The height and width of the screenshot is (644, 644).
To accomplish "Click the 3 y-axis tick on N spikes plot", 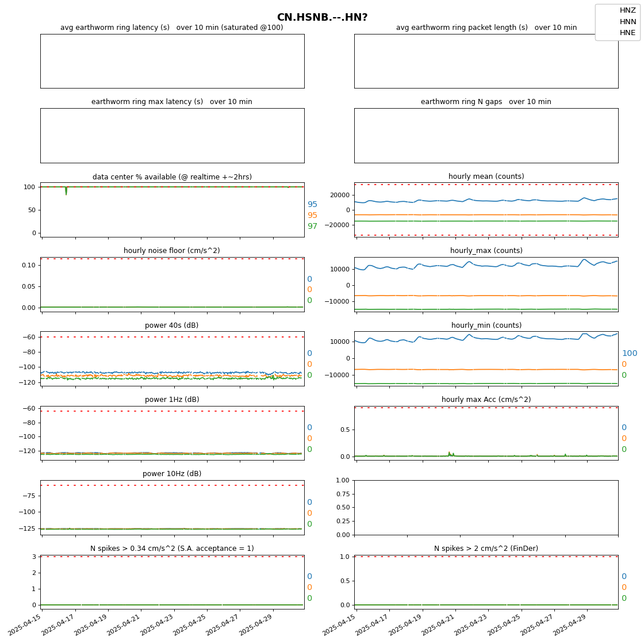I will (34, 557).
